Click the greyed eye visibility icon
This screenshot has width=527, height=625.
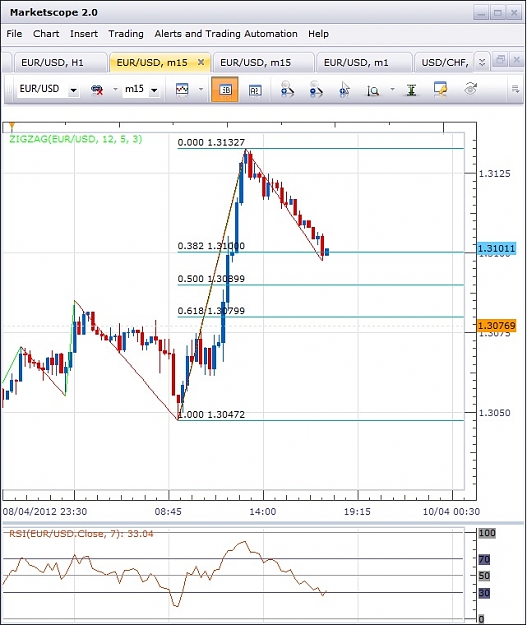(x=471, y=89)
